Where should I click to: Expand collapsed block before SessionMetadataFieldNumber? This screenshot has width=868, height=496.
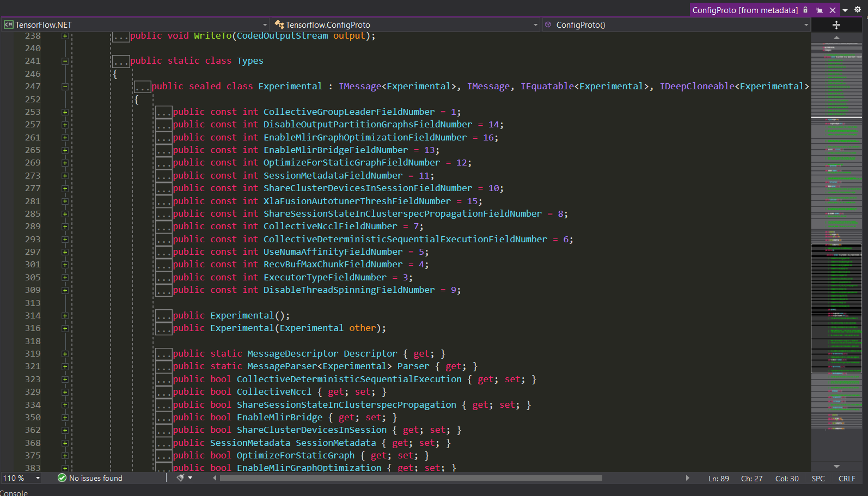point(163,176)
